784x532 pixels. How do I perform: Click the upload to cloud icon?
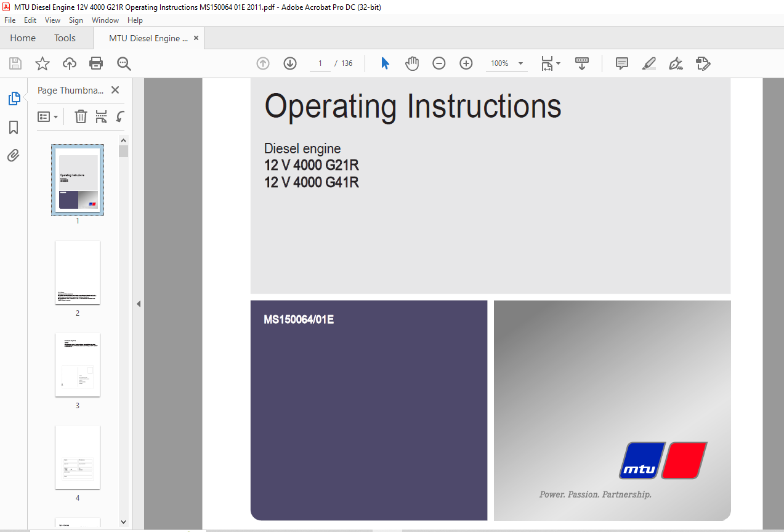click(70, 63)
